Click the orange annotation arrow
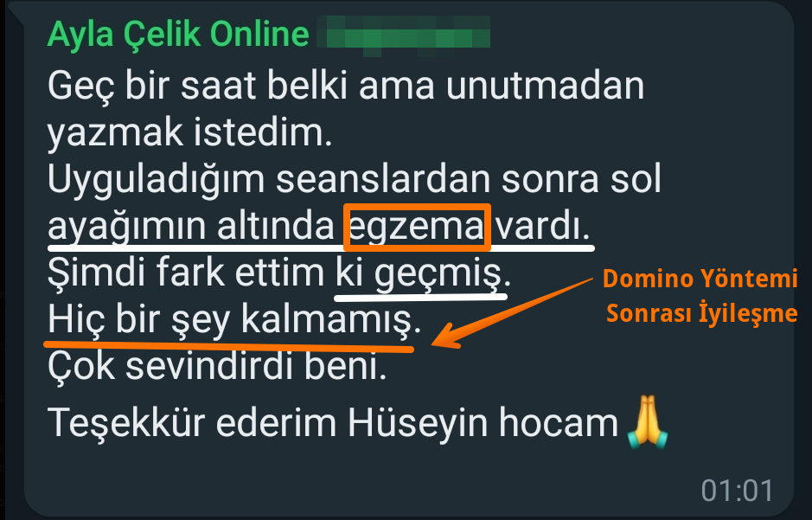 point(512,313)
